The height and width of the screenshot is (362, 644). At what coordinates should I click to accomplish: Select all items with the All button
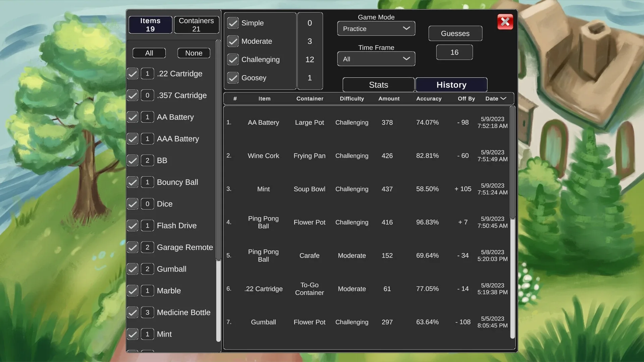pyautogui.click(x=149, y=53)
